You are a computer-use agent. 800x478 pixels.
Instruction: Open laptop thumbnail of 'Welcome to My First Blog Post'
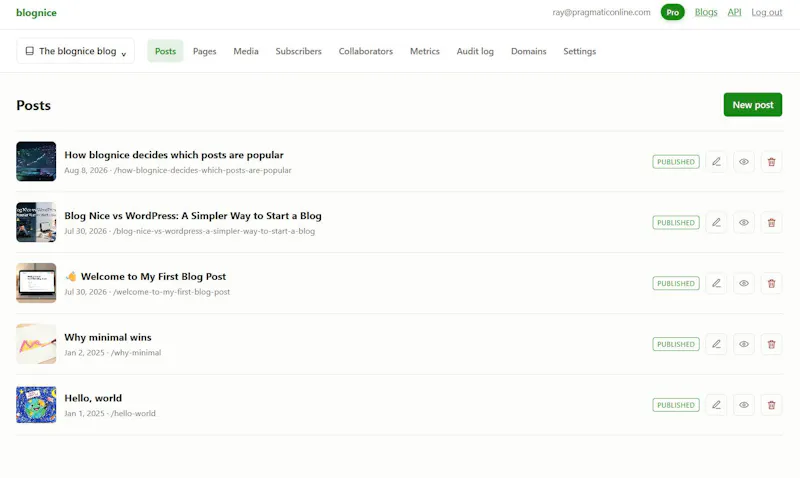[x=36, y=283]
